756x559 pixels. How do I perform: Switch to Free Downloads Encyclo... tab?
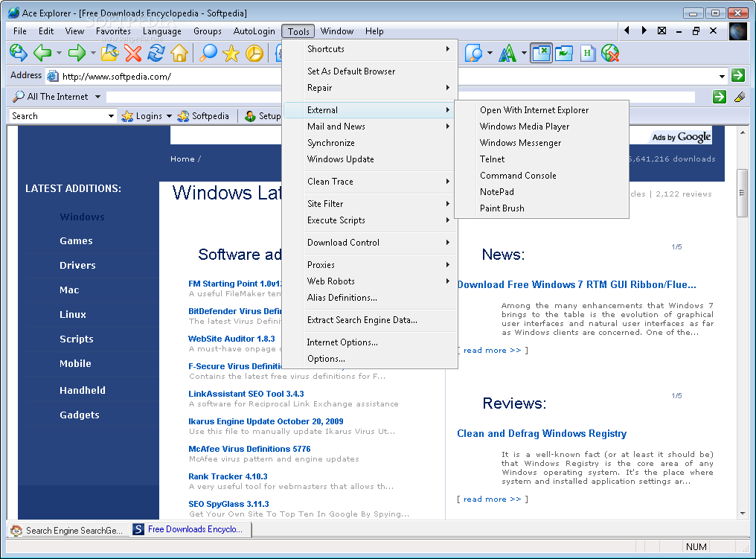[x=191, y=529]
